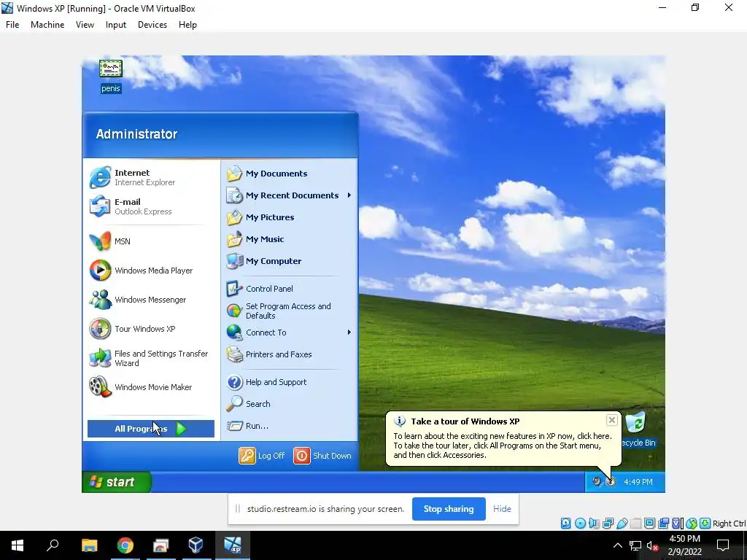
Task: Select the desktop icon labeled penis
Action: pos(111,76)
